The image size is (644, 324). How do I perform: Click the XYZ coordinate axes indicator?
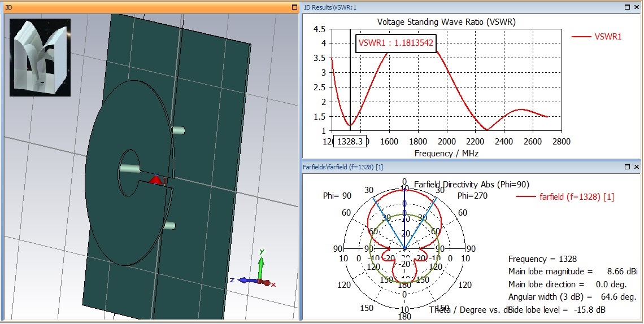[251, 269]
